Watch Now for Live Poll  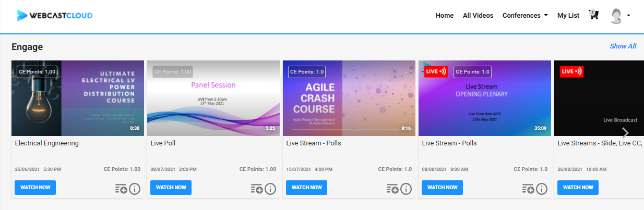171,188
